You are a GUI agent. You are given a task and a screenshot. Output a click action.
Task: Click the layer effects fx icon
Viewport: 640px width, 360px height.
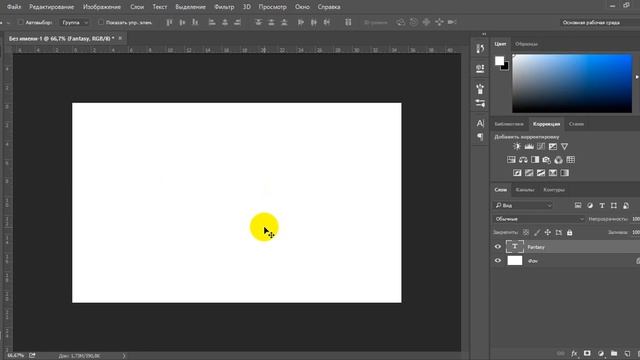click(574, 353)
